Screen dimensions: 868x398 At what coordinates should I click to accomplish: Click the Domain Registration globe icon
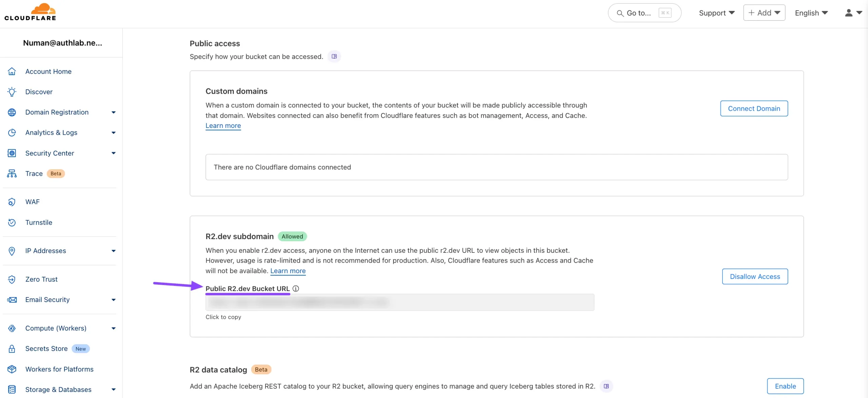point(12,112)
